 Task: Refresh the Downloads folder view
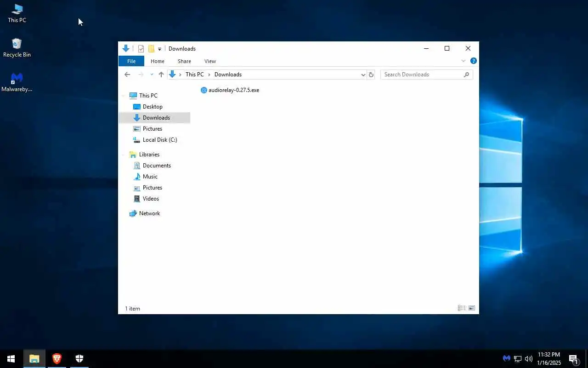point(371,75)
